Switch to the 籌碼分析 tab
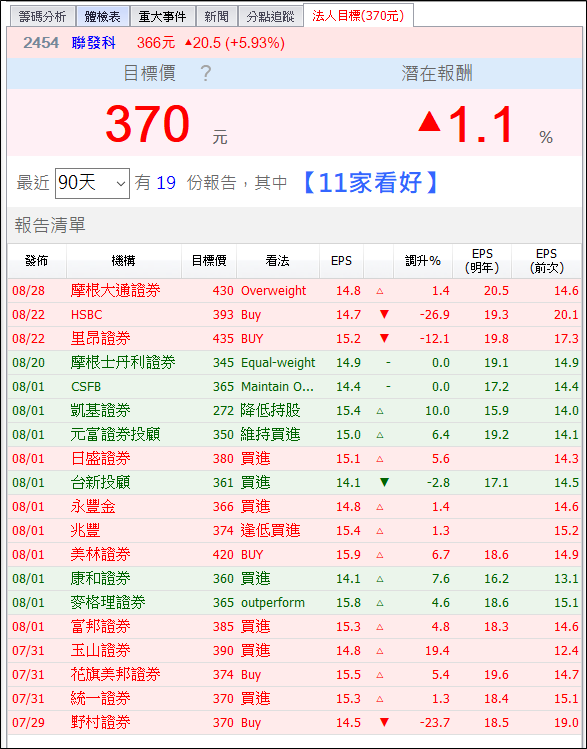The image size is (587, 749). [x=42, y=17]
